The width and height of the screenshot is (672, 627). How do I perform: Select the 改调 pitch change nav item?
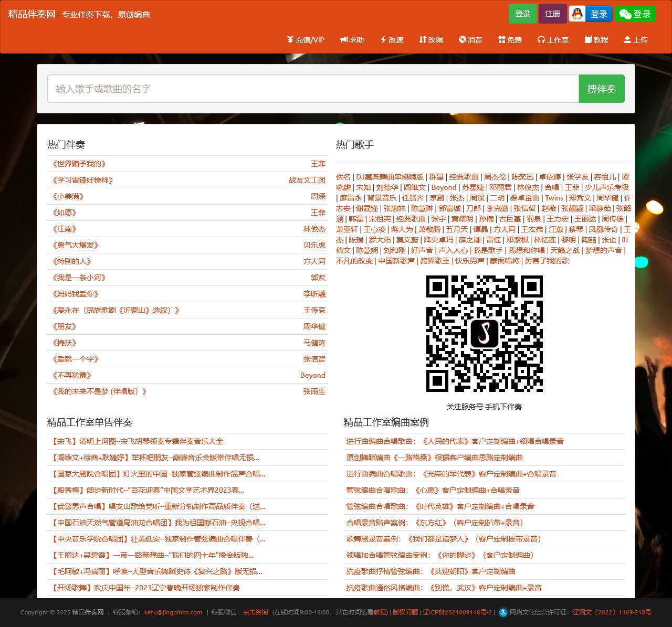tap(431, 40)
